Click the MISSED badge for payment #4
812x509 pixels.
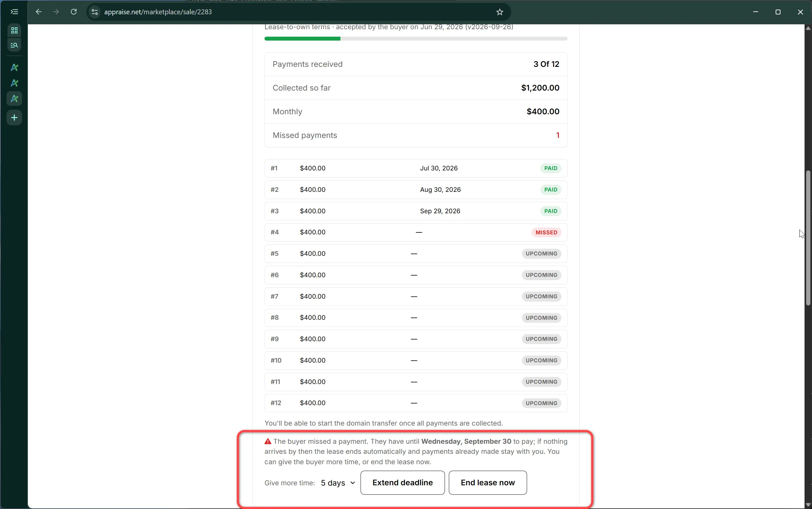[546, 233]
